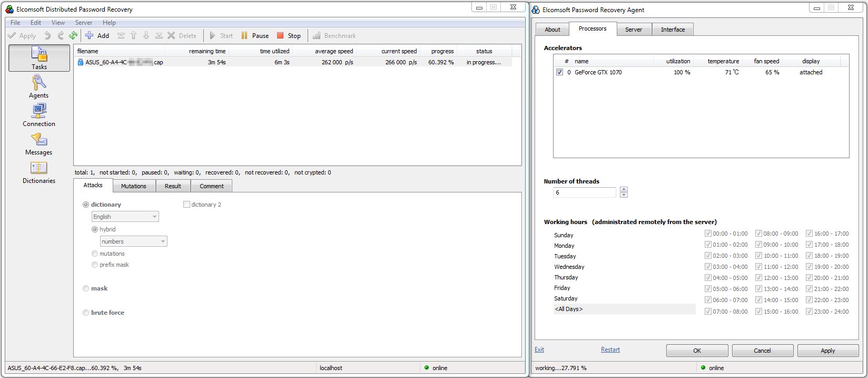This screenshot has height=378, width=868.
Task: Open the Connection panel in sidebar
Action: pyautogui.click(x=39, y=115)
